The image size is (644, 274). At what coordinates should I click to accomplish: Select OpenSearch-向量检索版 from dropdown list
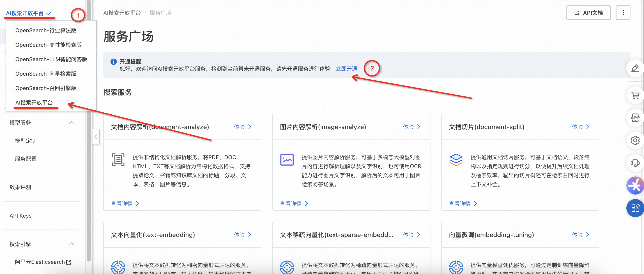coord(46,74)
